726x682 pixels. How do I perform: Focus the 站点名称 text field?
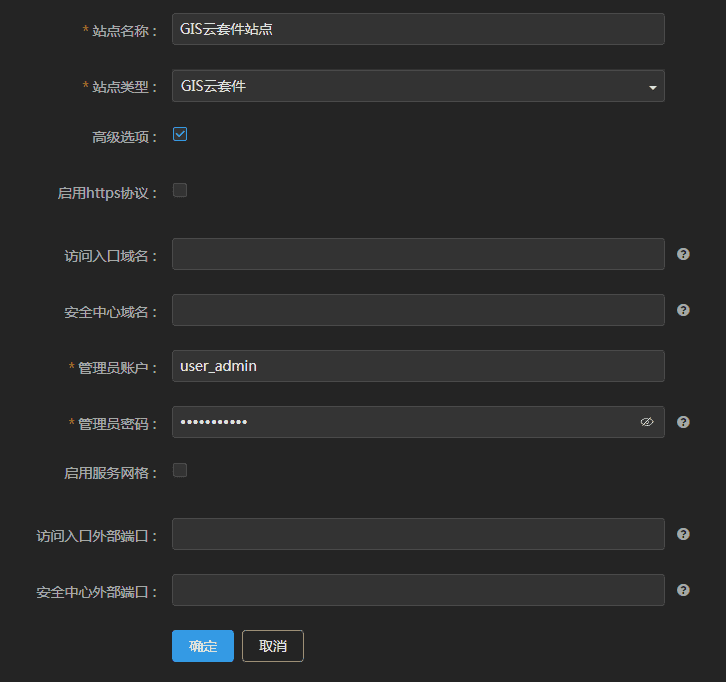418,29
